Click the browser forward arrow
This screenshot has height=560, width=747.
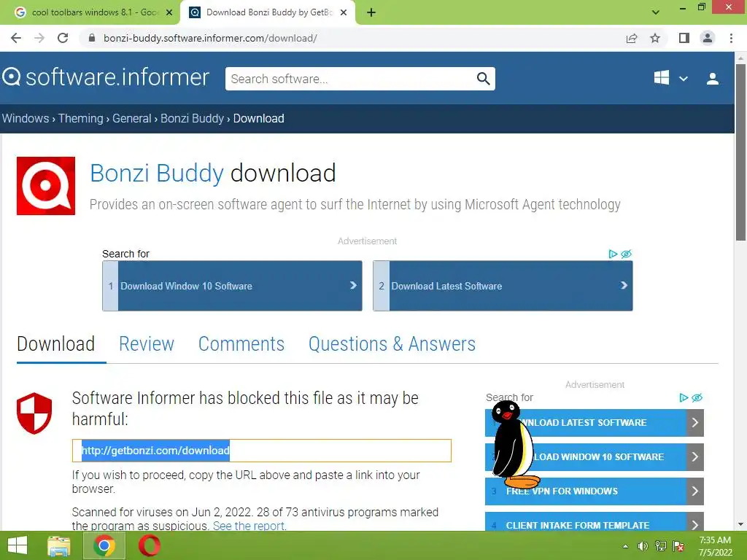pyautogui.click(x=39, y=38)
